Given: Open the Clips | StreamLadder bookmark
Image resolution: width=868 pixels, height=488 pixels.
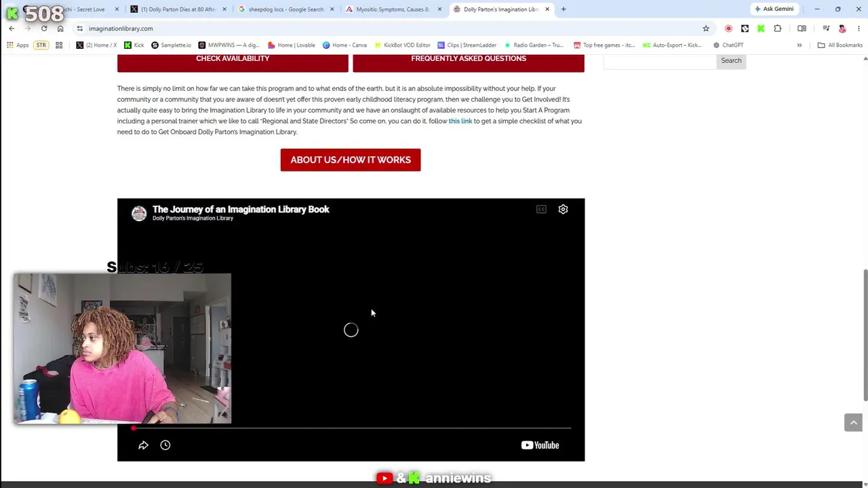Looking at the screenshot, I should [467, 45].
